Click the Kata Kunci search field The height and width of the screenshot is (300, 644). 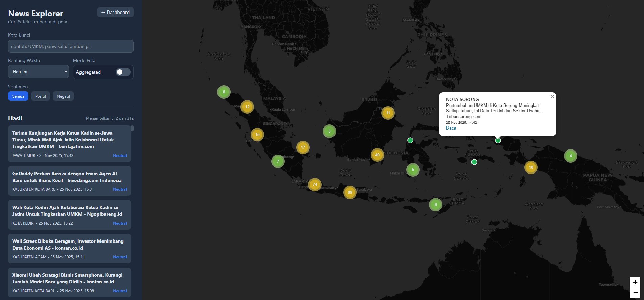(71, 46)
